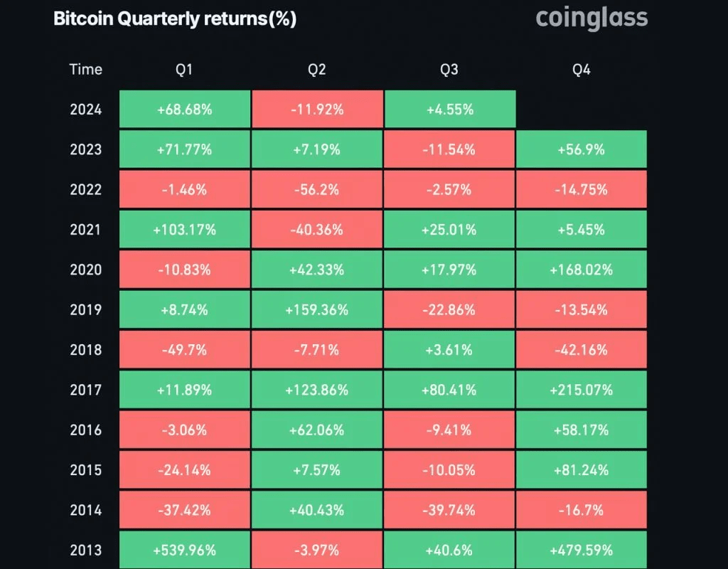Viewport: 728px width, 569px height.
Task: Click the 2024 row label
Action: tap(86, 110)
